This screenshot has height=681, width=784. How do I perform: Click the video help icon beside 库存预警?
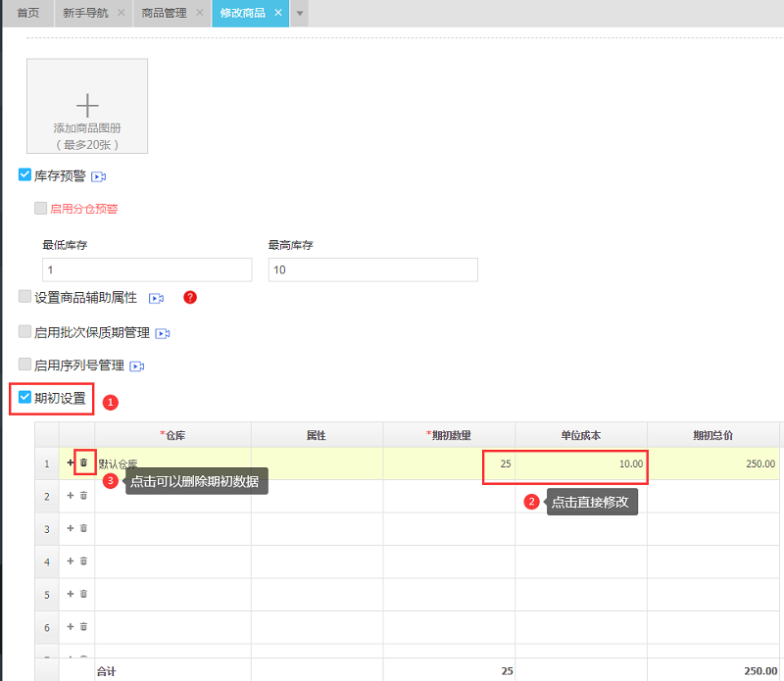click(99, 177)
